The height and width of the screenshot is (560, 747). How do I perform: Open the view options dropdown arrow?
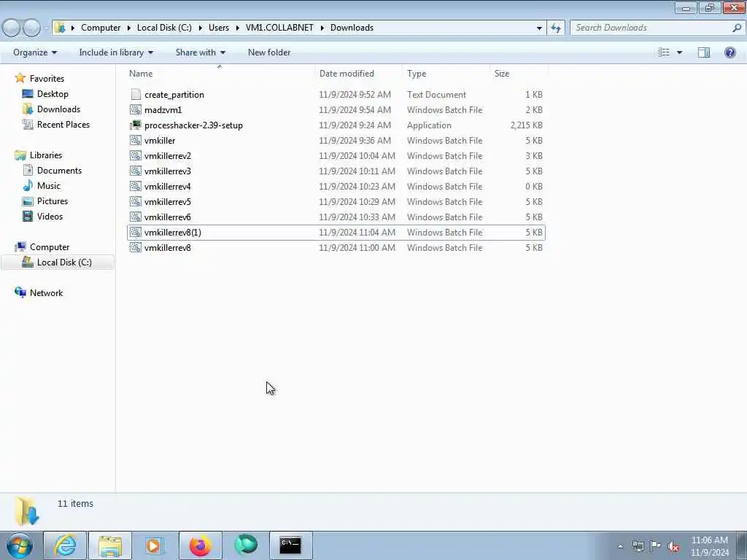click(x=679, y=52)
